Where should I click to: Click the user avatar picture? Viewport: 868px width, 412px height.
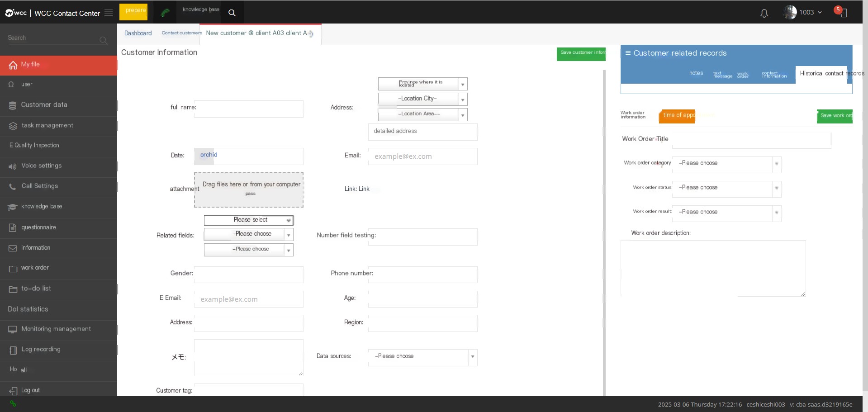[790, 12]
